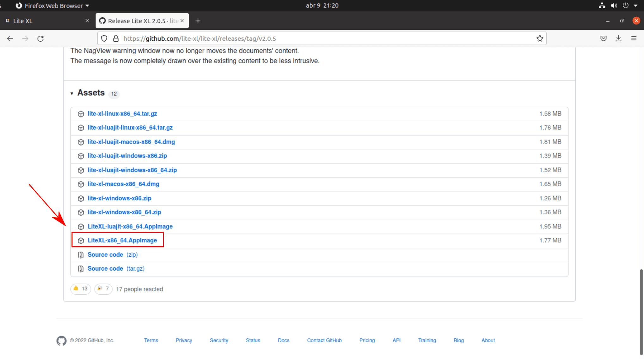Viewport: 644px width, 359px height.
Task: Open the Firefox application menu
Action: 634,38
